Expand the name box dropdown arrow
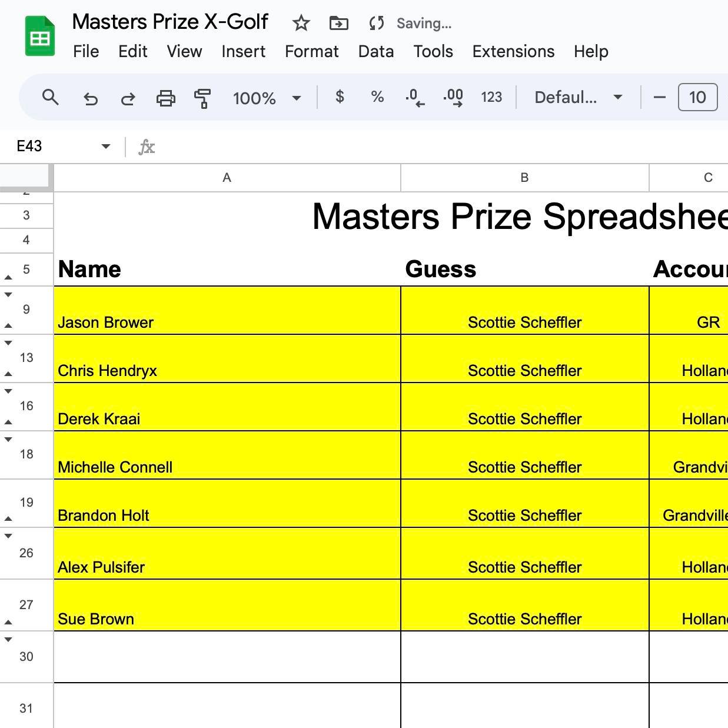The height and width of the screenshot is (728, 728). point(105,146)
